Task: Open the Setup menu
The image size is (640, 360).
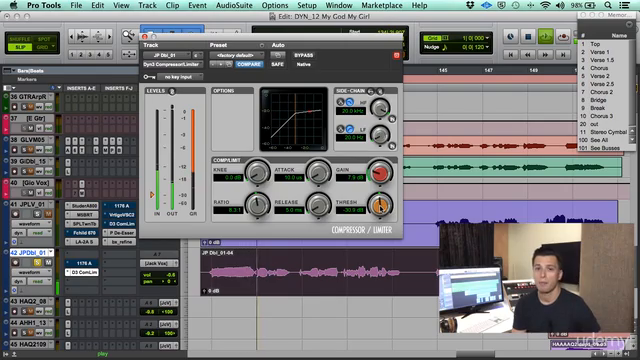Action: tap(307, 5)
